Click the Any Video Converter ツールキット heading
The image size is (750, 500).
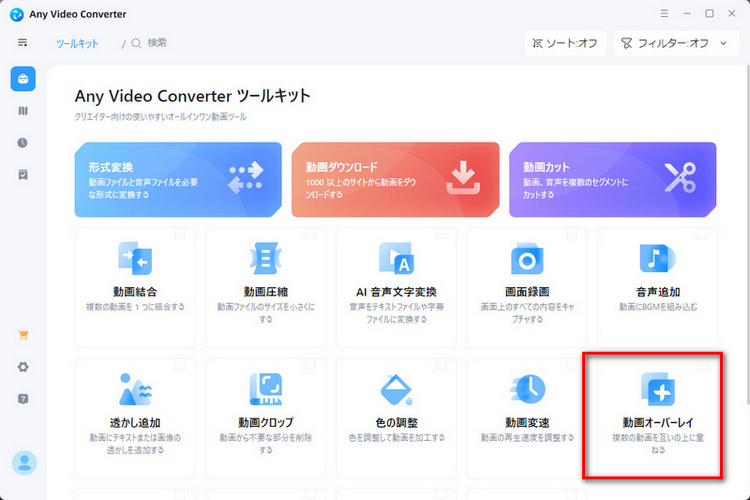[193, 96]
